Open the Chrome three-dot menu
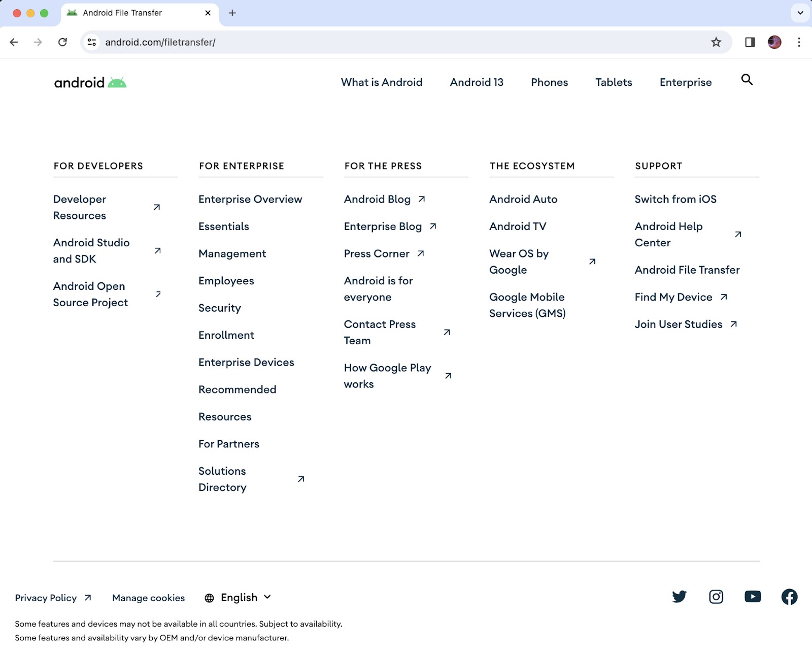812x654 pixels. tap(799, 42)
